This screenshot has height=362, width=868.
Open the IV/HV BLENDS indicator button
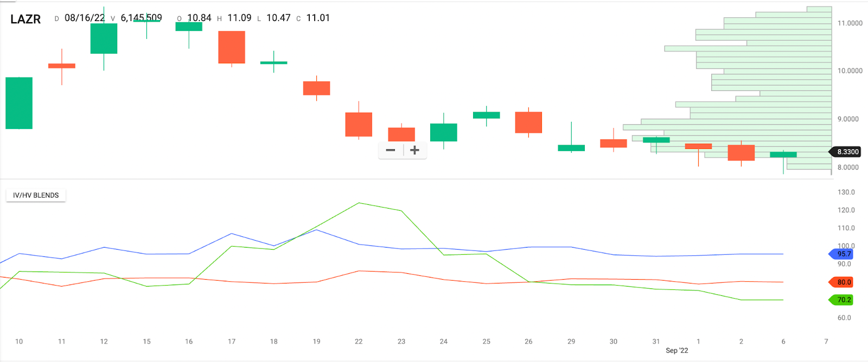pos(36,195)
